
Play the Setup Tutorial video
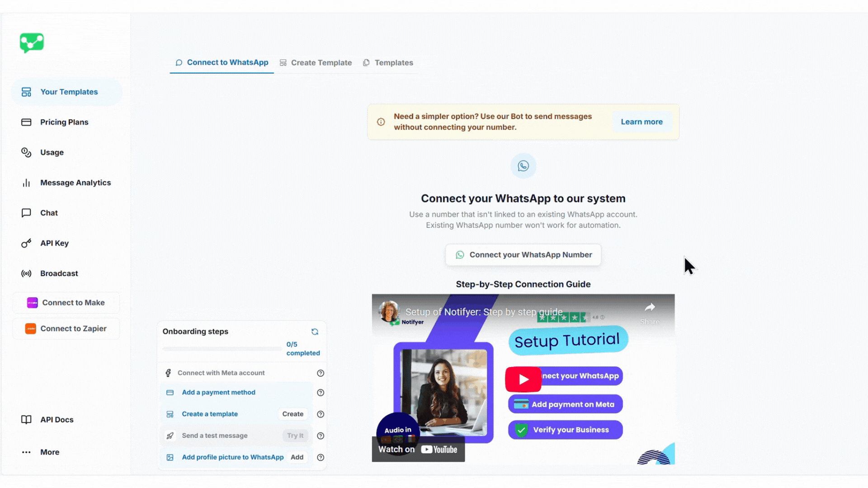point(523,379)
